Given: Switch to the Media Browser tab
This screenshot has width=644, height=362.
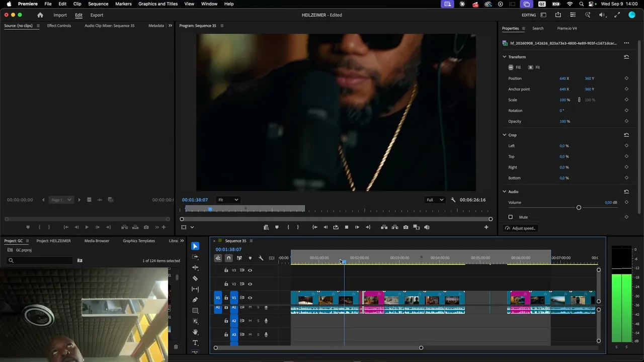Looking at the screenshot, I should pyautogui.click(x=97, y=241).
